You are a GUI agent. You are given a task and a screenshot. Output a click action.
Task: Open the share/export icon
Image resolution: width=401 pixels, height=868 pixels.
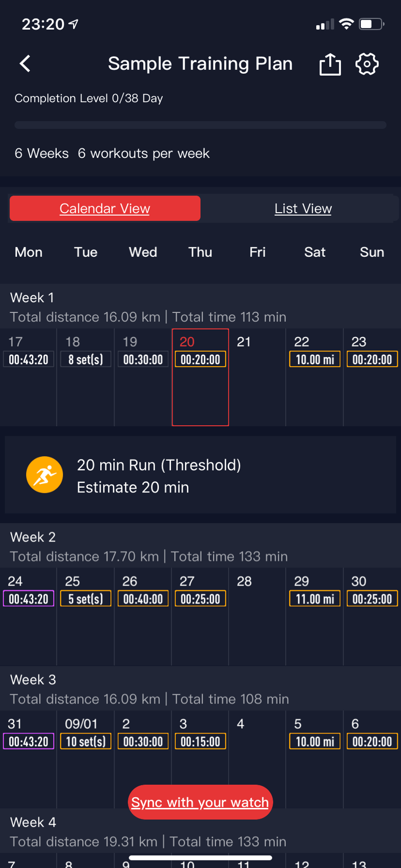pos(330,64)
